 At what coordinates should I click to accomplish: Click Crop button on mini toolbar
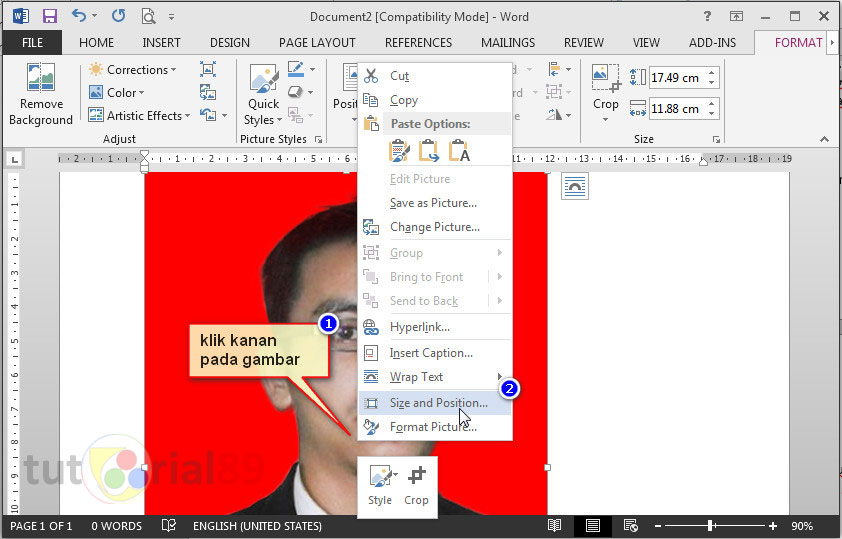[x=416, y=485]
